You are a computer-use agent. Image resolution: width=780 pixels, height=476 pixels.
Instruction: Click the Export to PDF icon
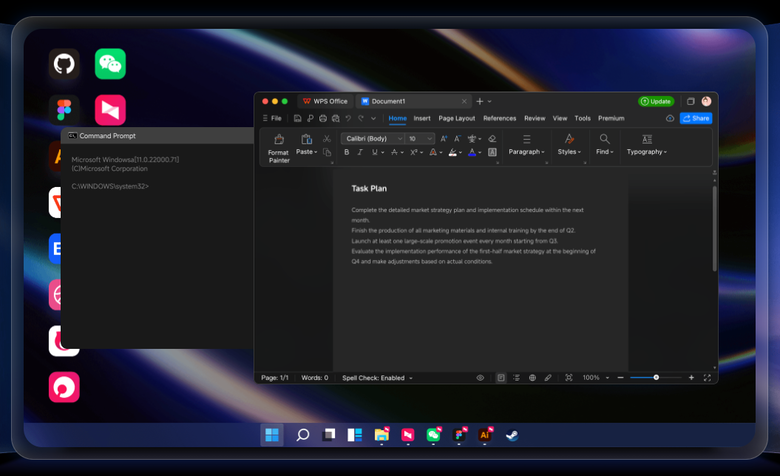[310, 118]
